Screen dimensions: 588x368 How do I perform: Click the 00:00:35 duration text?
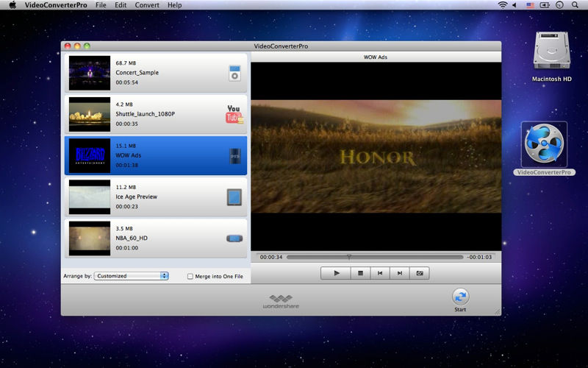126,124
